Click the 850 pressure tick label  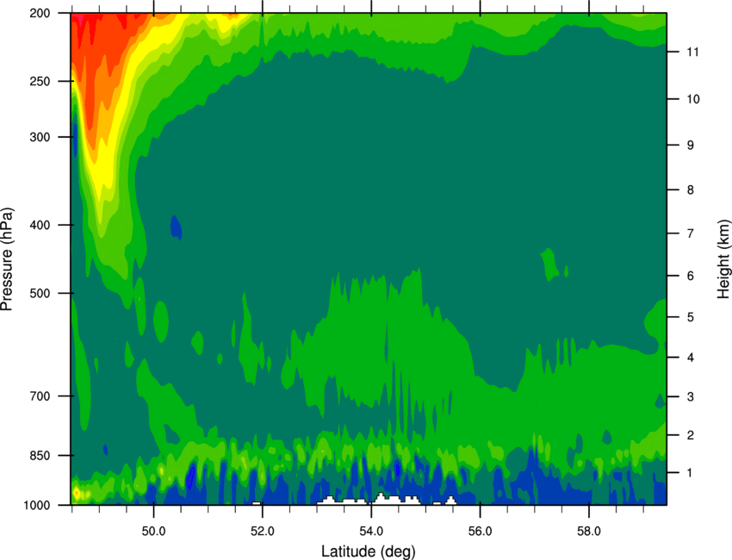point(40,456)
